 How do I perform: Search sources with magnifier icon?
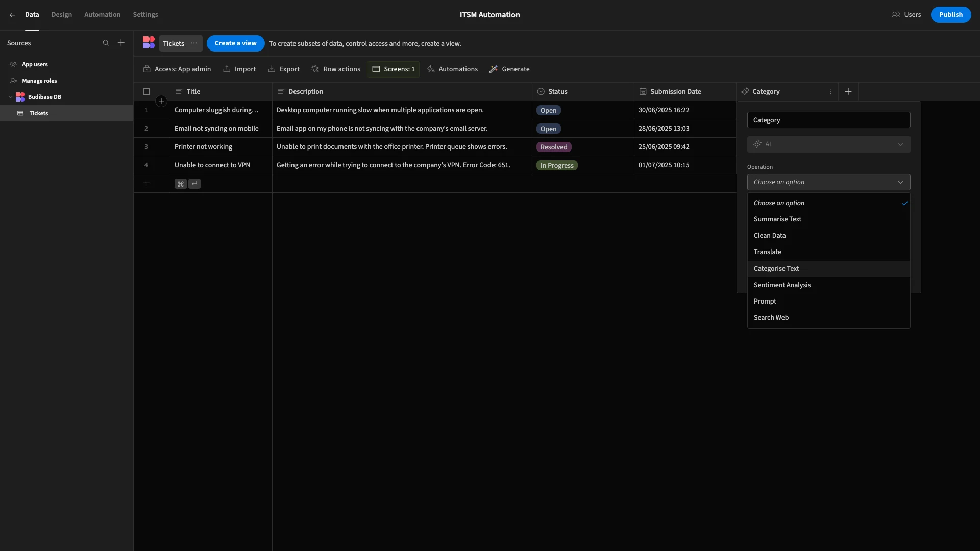[x=106, y=43]
